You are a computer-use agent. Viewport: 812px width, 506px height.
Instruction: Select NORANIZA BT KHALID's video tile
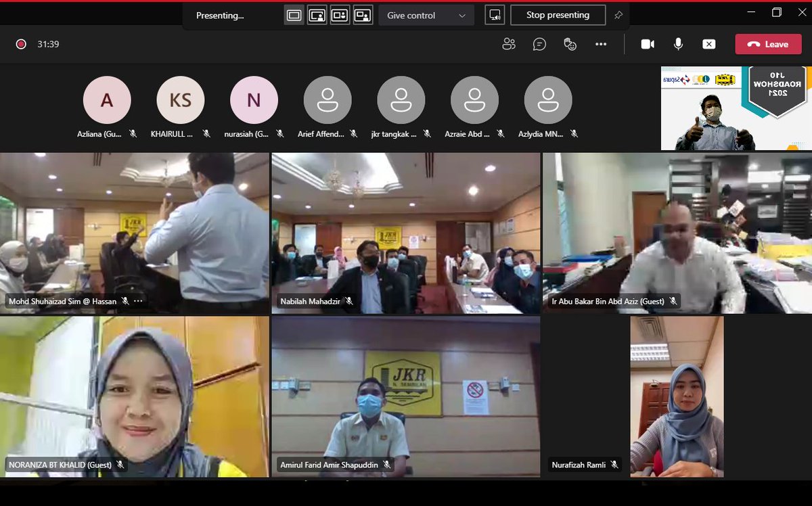coord(135,397)
